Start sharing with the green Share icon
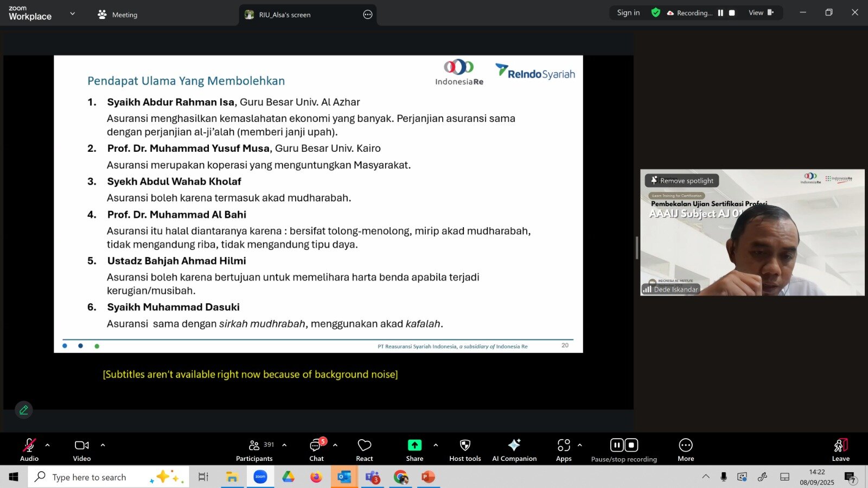Image resolution: width=868 pixels, height=488 pixels. click(414, 445)
